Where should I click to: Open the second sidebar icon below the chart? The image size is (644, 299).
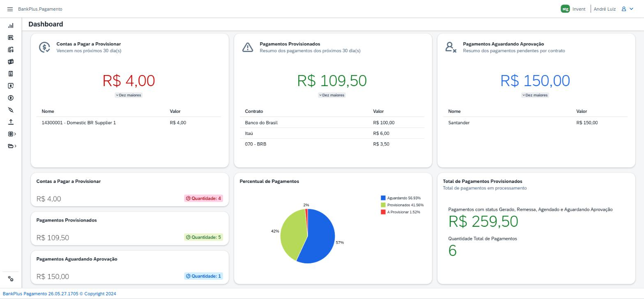pos(11,38)
